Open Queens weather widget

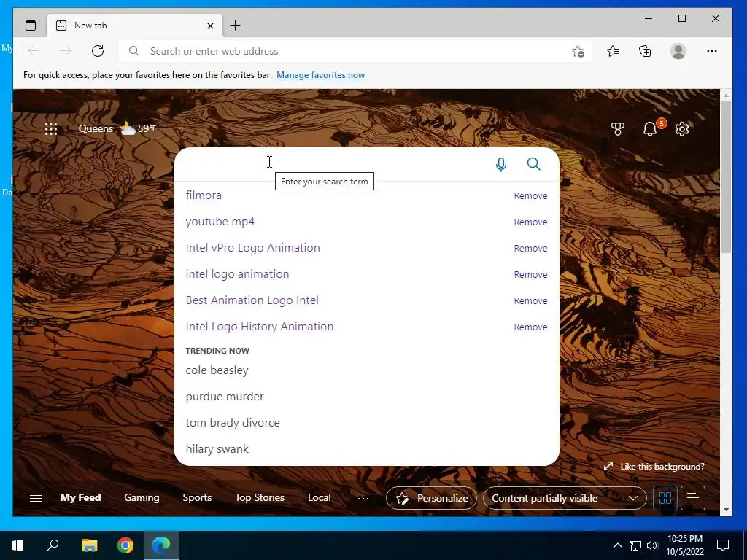pyautogui.click(x=117, y=128)
